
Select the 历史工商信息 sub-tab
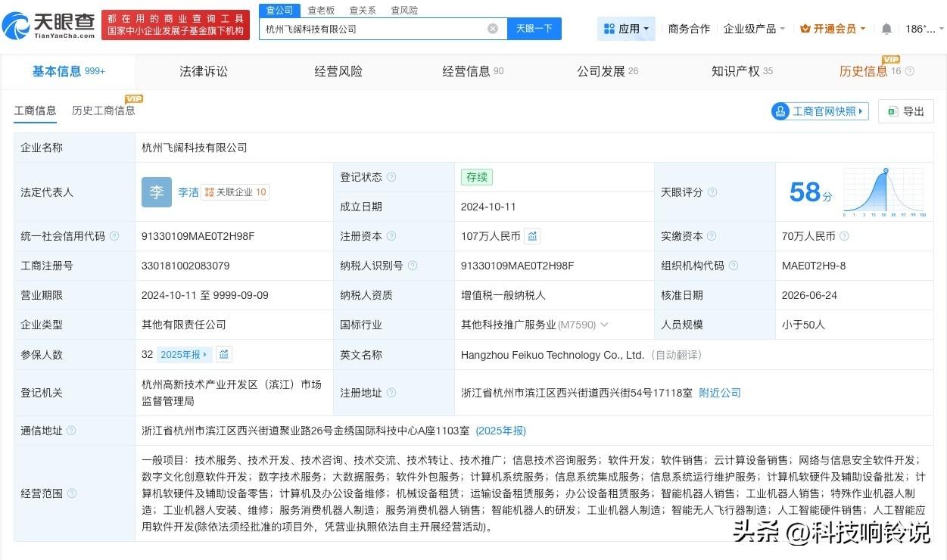104,110
